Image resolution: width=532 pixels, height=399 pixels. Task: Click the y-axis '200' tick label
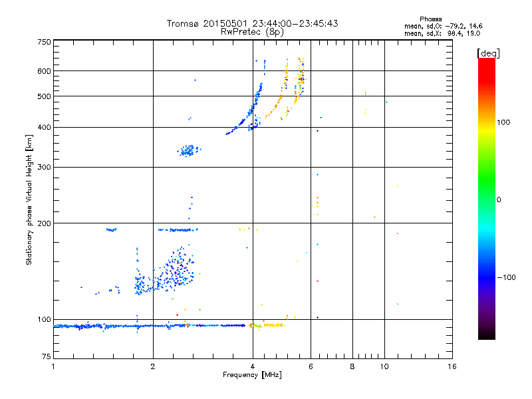pos(44,223)
